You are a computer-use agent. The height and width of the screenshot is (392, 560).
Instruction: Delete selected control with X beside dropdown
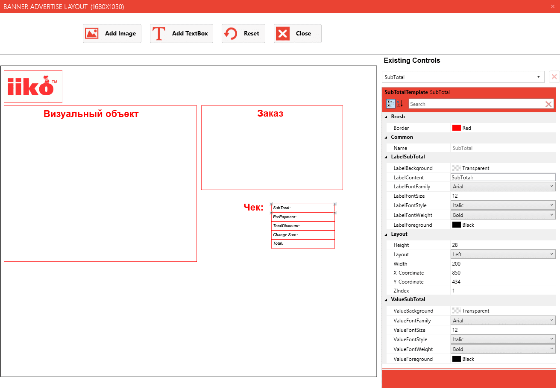coord(554,77)
